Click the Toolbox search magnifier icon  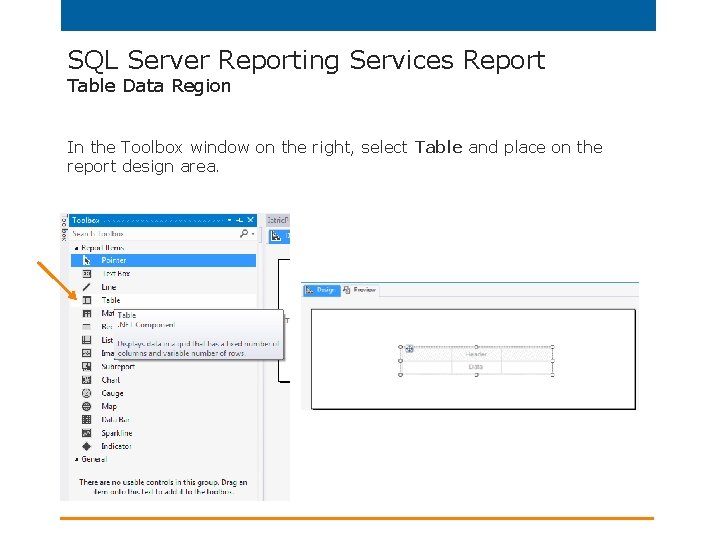(x=244, y=234)
